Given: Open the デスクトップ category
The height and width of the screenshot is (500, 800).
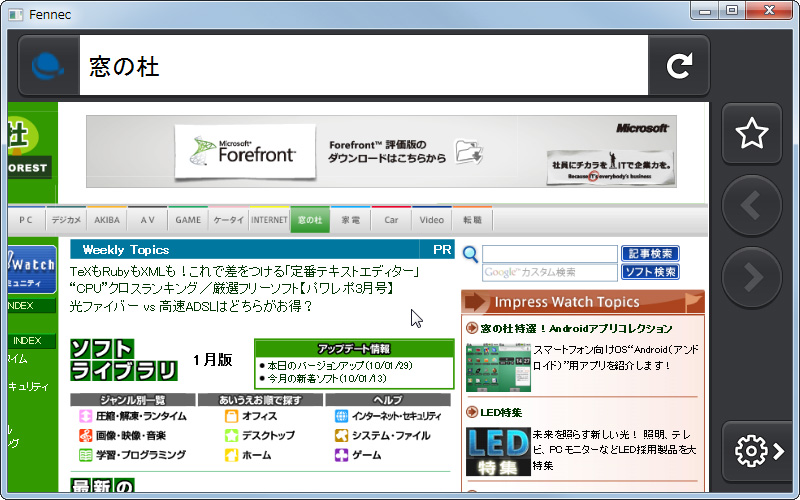Looking at the screenshot, I should point(268,436).
